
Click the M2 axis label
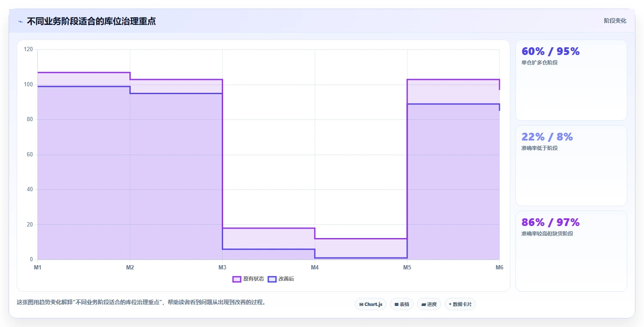[130, 268]
